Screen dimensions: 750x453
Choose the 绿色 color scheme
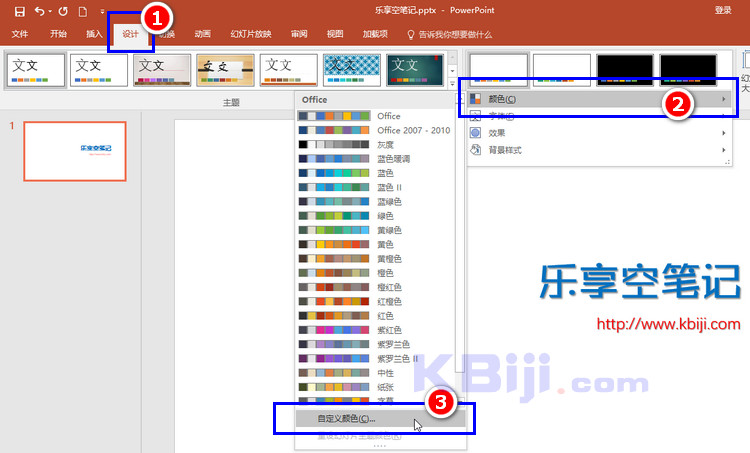(x=375, y=216)
